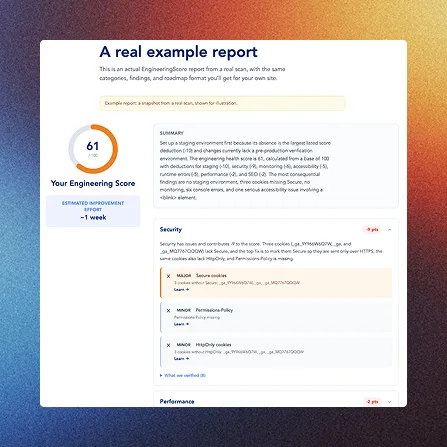
Task: Click 'Permissions-Policy missing' description text
Action: pyautogui.click(x=197, y=317)
